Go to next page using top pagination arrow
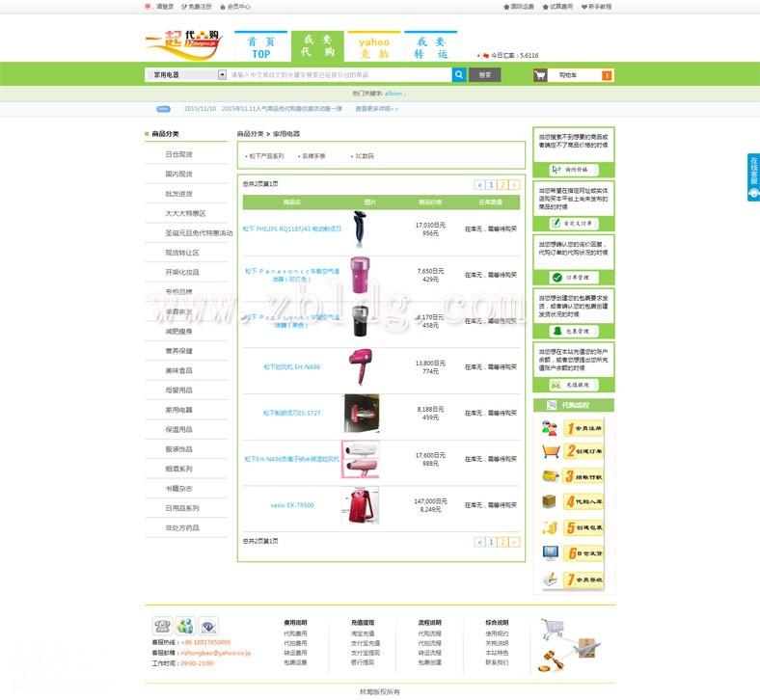Image resolution: width=760 pixels, height=700 pixels. 514,184
